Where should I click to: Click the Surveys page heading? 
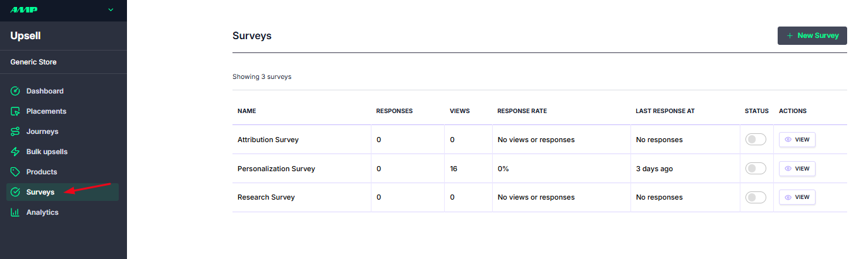[252, 36]
